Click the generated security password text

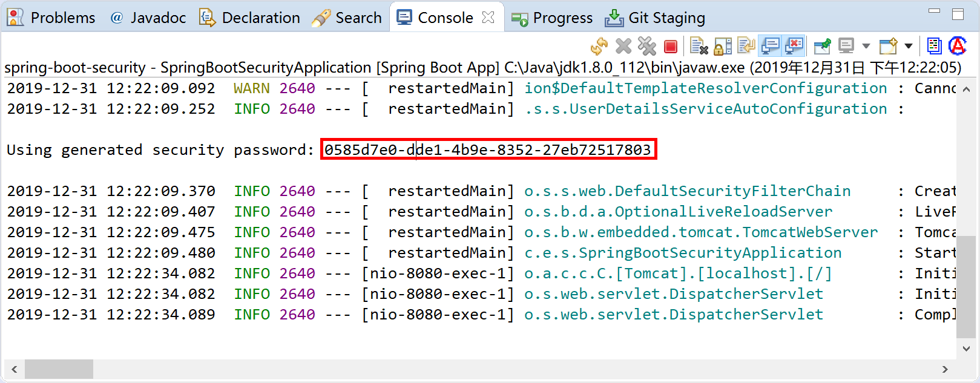coord(488,149)
